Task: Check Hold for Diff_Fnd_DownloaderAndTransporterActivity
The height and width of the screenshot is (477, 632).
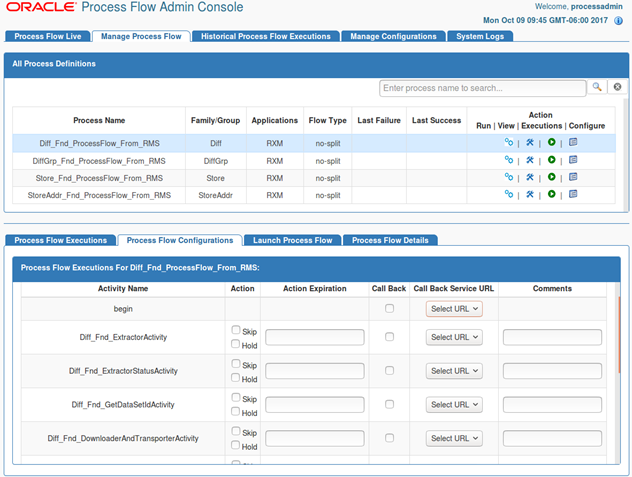Action: (x=236, y=446)
